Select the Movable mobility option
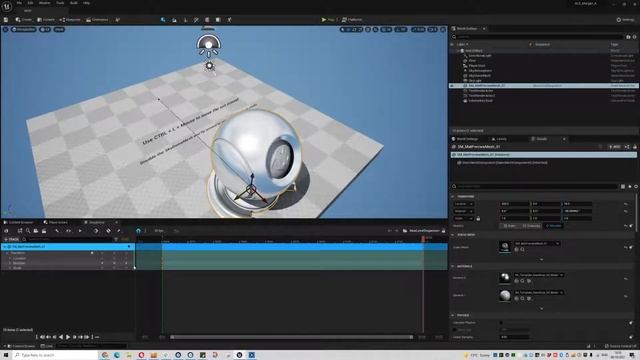Viewport: 640px width, 360px height. [553, 226]
